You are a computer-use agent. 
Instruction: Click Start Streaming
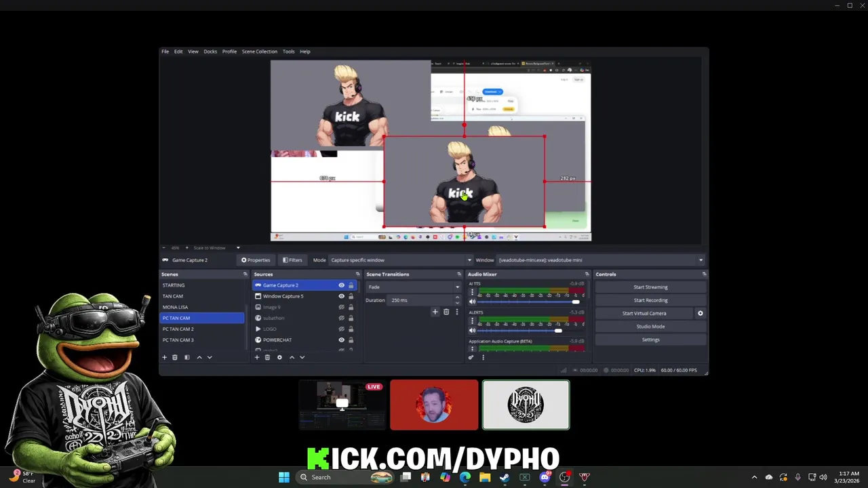(x=650, y=287)
